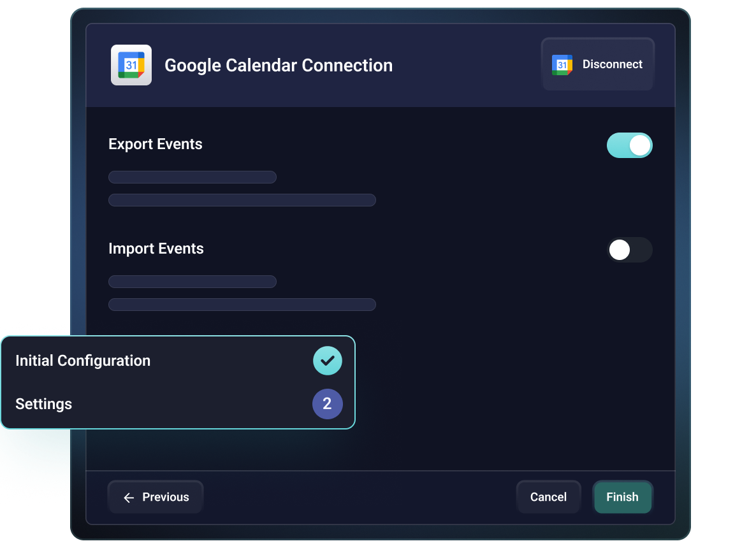Screen dimensions: 756x548
Task: Cancel the calendar setup
Action: (548, 497)
